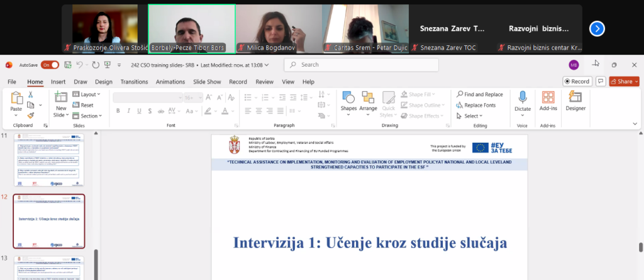The width and height of the screenshot is (644, 280).
Task: Expand the Select dropdown in Editing
Action: point(473,116)
